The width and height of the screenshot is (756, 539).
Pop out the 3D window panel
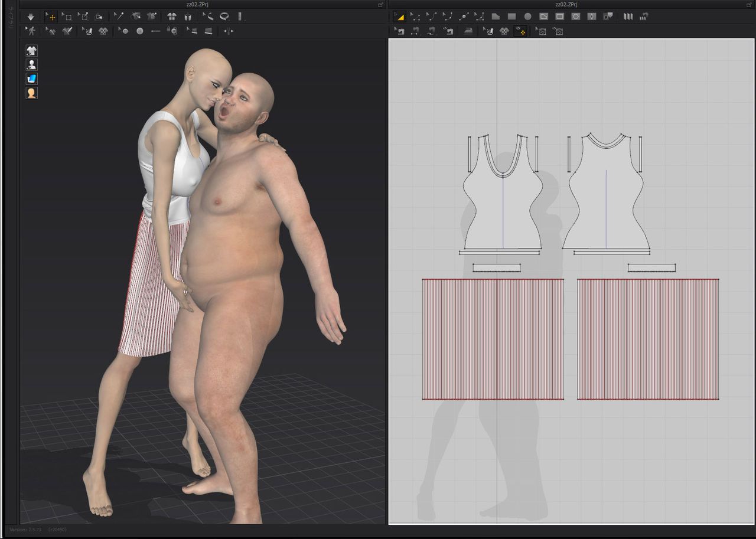[381, 4]
